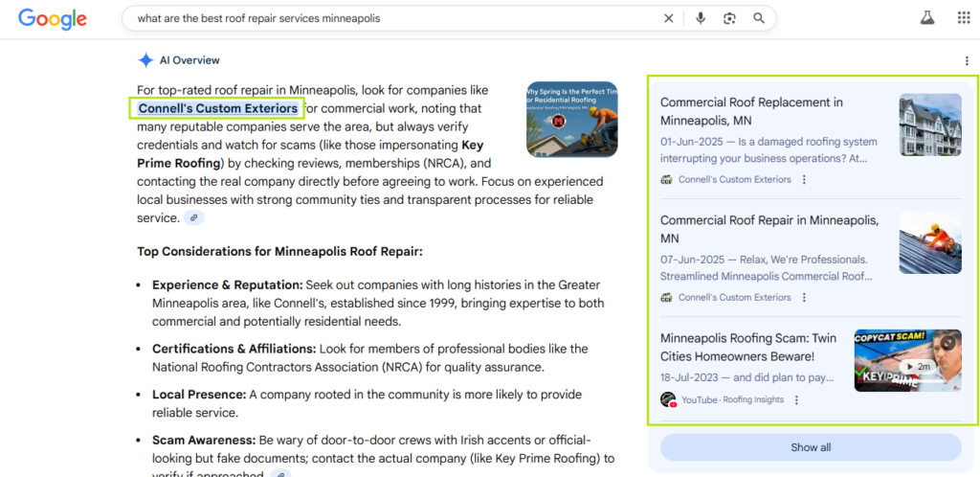Image resolution: width=980 pixels, height=477 pixels.
Task: Open Search Labs flask icon
Action: click(926, 17)
